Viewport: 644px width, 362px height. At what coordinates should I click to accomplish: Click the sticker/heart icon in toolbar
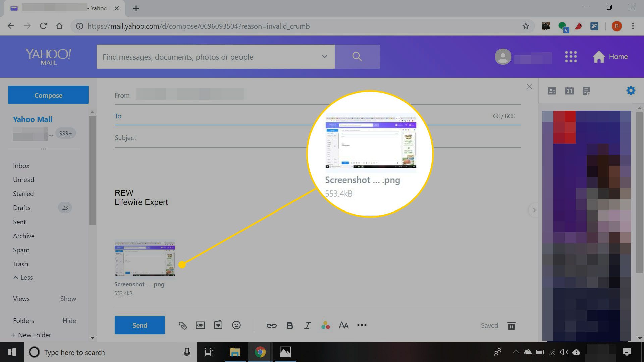(x=218, y=325)
